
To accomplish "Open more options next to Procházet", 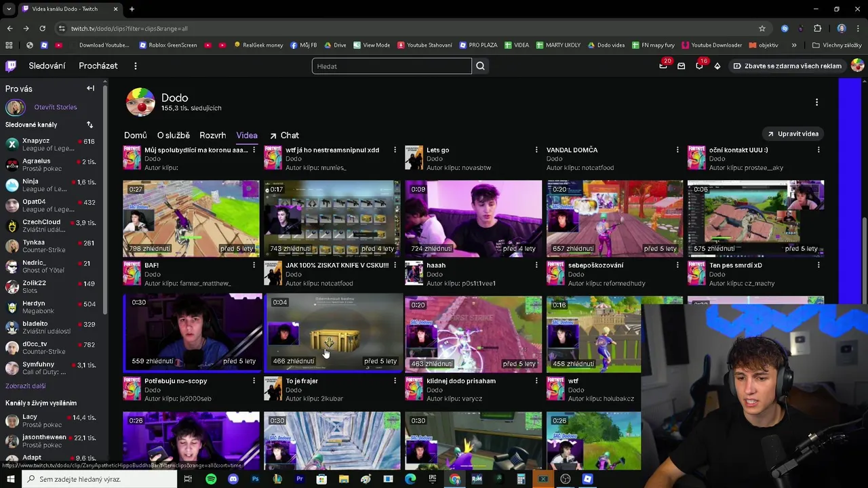I will click(x=136, y=66).
